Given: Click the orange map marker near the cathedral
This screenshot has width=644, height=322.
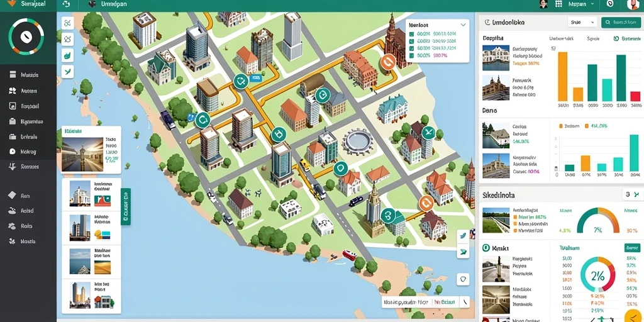Looking at the screenshot, I should (x=387, y=62).
